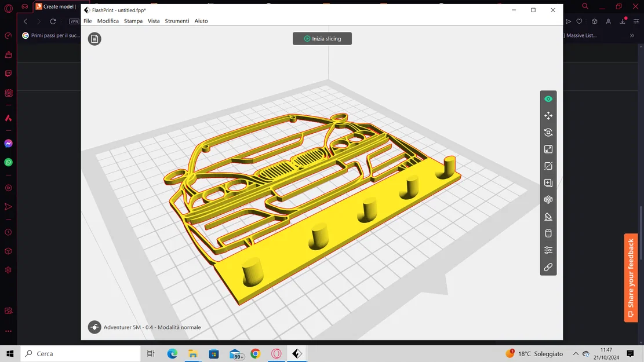
Task: Open the auto-arrange cubes tool
Action: pos(548,200)
